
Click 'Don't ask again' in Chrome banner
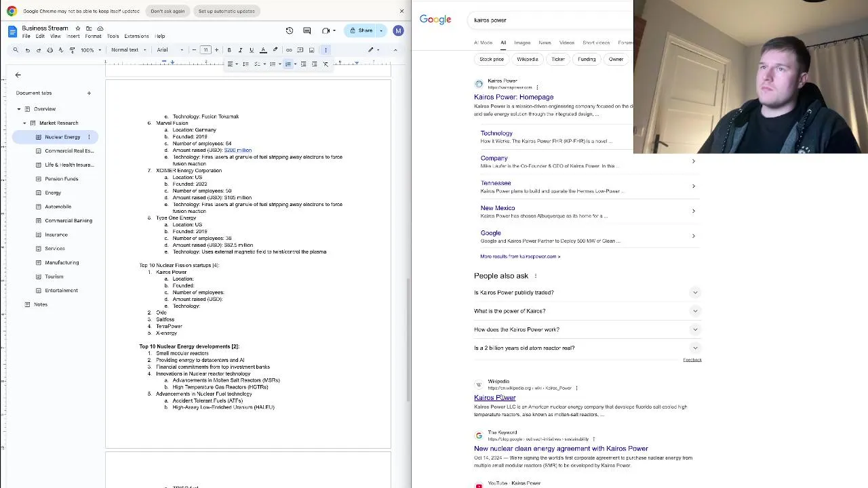point(167,11)
